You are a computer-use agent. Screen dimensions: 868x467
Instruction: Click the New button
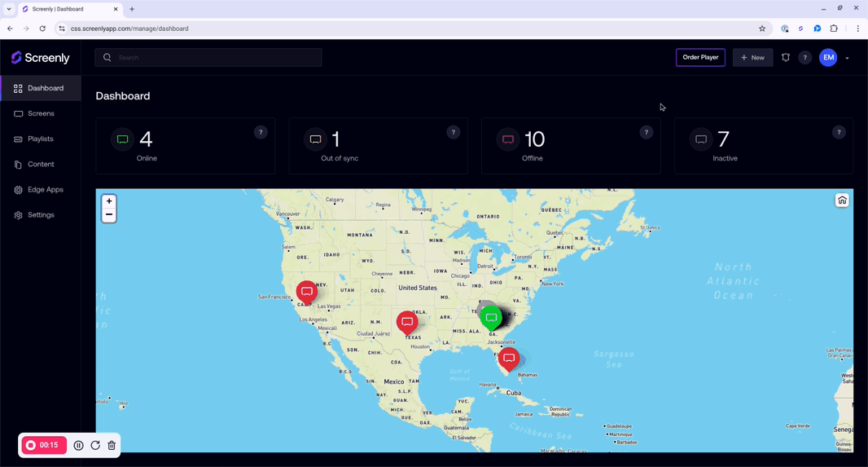pyautogui.click(x=752, y=58)
